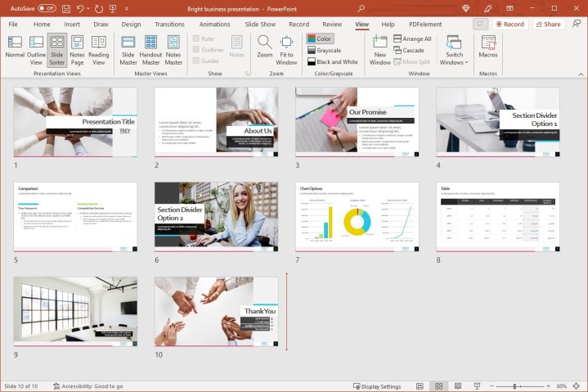The height and width of the screenshot is (392, 588).
Task: Open Outline View
Action: pyautogui.click(x=37, y=47)
